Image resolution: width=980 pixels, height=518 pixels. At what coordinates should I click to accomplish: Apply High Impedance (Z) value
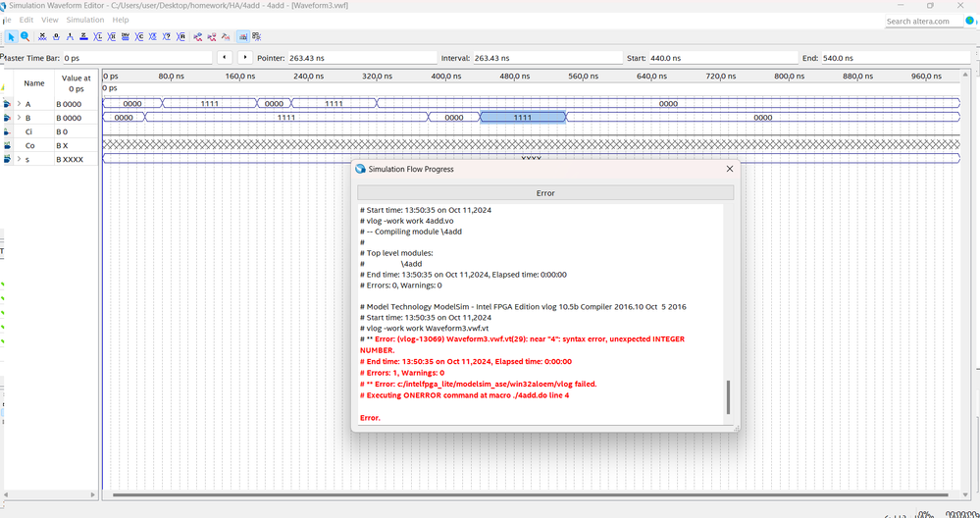point(83,37)
